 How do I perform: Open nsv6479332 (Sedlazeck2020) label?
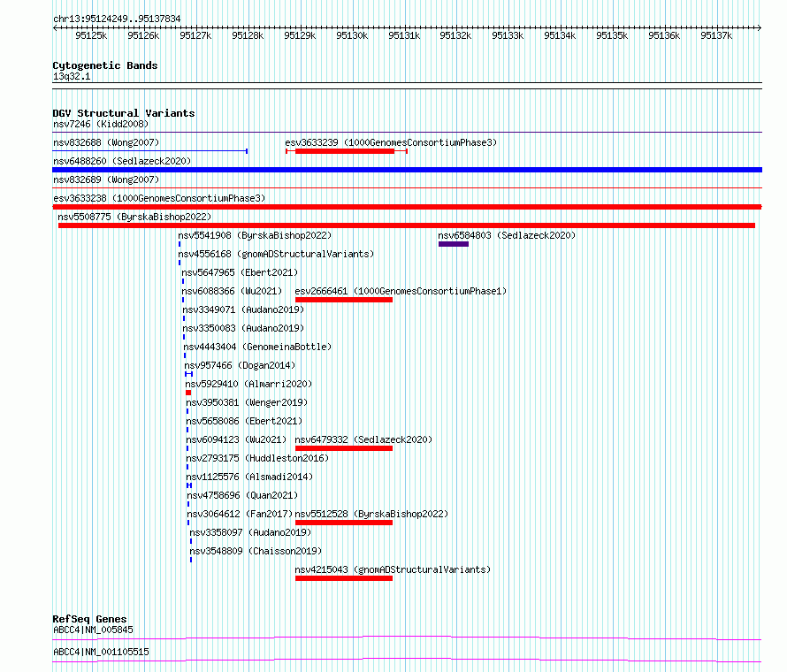pyautogui.click(x=363, y=439)
